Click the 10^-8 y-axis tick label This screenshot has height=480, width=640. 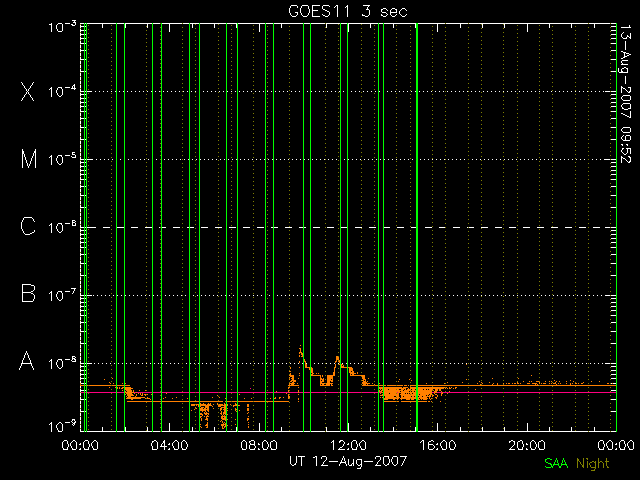(62, 362)
